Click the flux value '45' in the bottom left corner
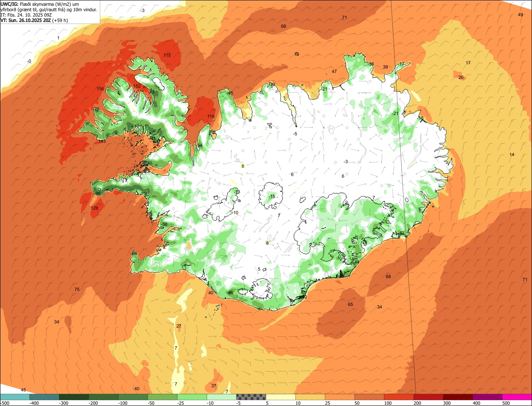 (x=23, y=390)
